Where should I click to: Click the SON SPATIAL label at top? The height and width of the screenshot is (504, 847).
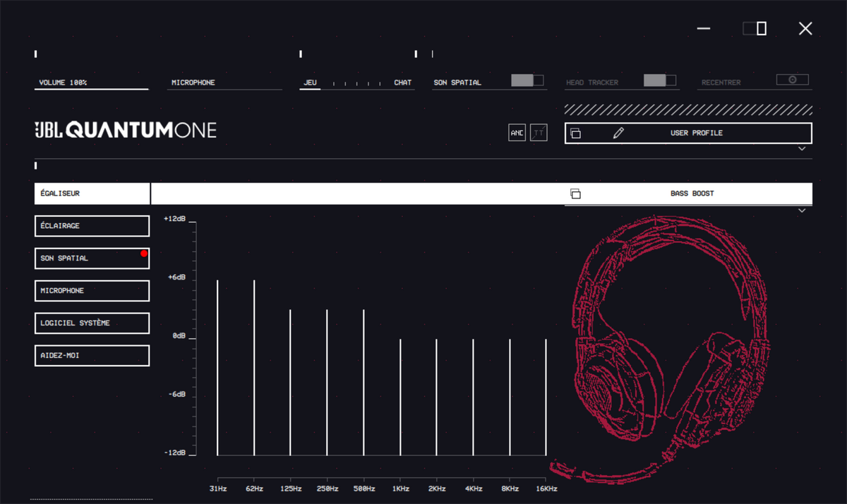[457, 83]
